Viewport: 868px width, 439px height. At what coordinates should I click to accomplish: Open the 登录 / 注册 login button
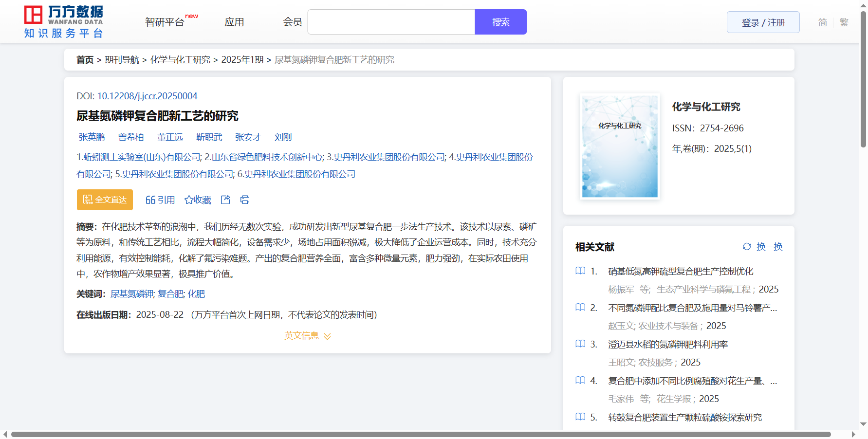coord(763,22)
